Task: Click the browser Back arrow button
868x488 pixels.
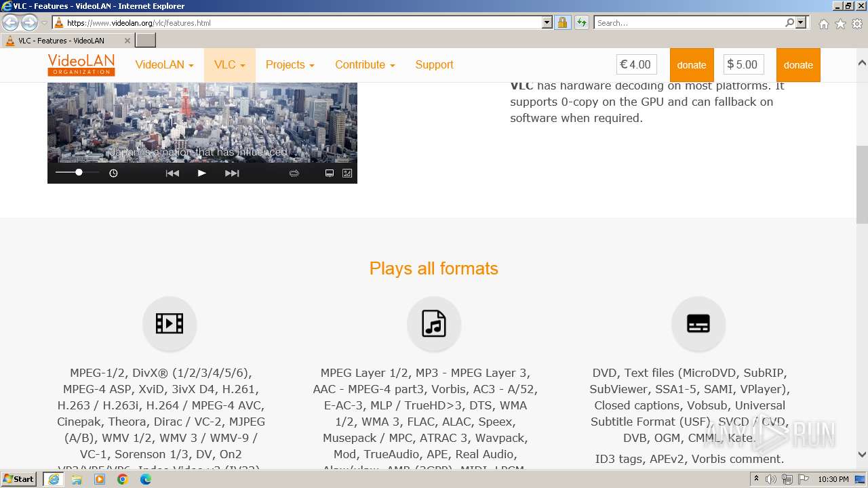Action: click(11, 22)
